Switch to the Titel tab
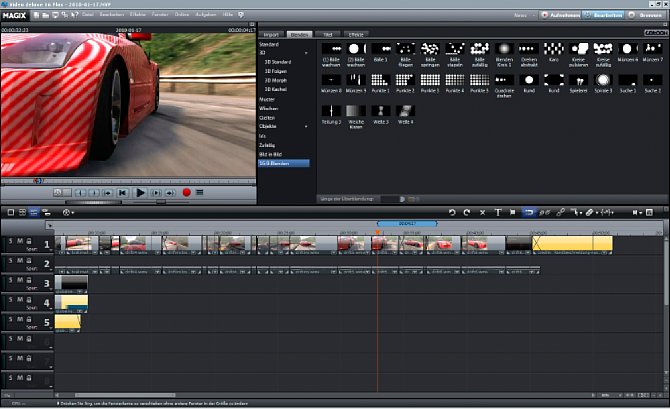 pyautogui.click(x=327, y=35)
